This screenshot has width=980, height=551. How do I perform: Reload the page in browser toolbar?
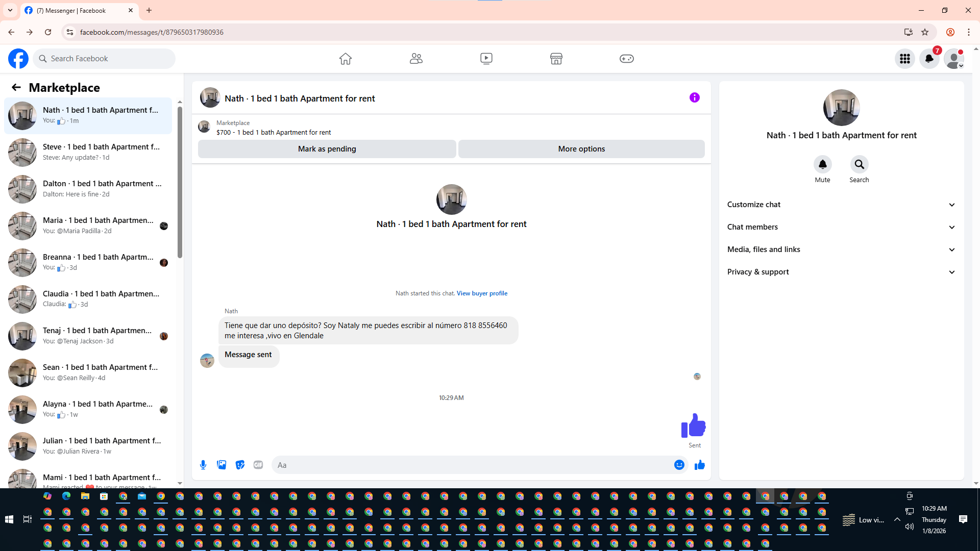pyautogui.click(x=48, y=32)
